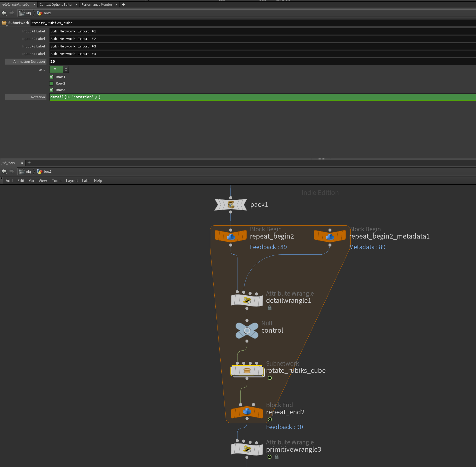This screenshot has height=467, width=476.
Task: Click the rotate_rubiks_cube Subnetwork node
Action: pos(247,371)
